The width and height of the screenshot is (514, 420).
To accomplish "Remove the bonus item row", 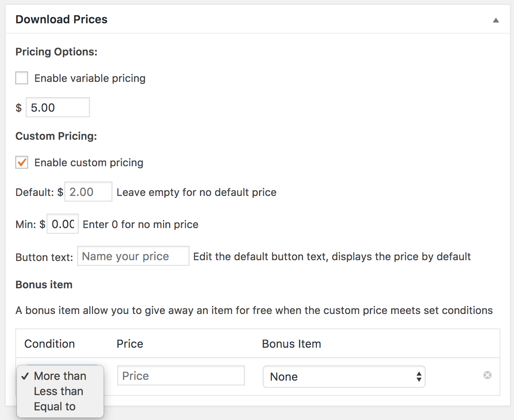I will pyautogui.click(x=487, y=375).
